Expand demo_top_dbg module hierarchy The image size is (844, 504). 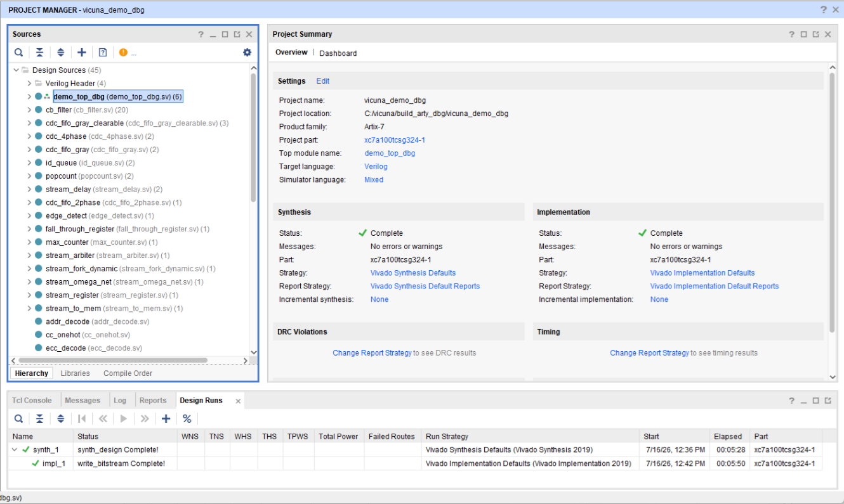click(x=29, y=96)
